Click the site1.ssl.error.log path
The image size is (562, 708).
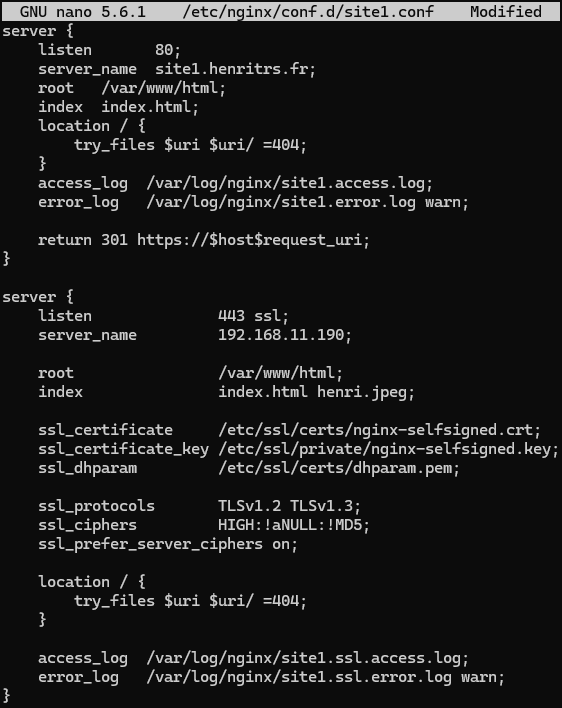click(298, 677)
